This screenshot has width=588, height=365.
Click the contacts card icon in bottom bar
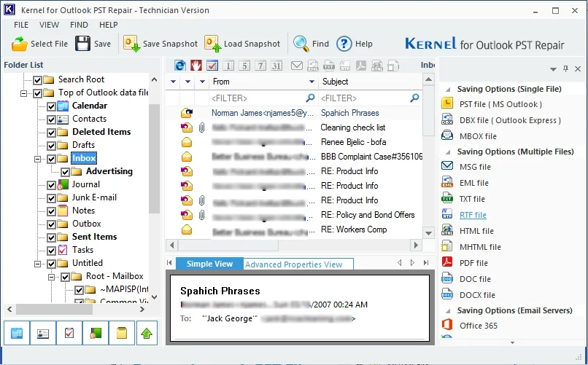44,333
